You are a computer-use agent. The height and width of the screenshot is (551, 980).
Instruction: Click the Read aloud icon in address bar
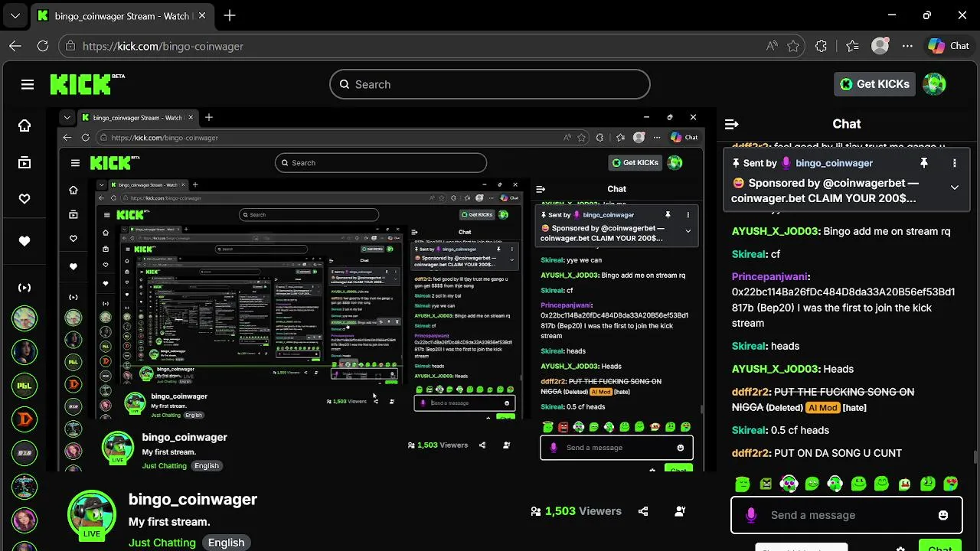tap(772, 46)
